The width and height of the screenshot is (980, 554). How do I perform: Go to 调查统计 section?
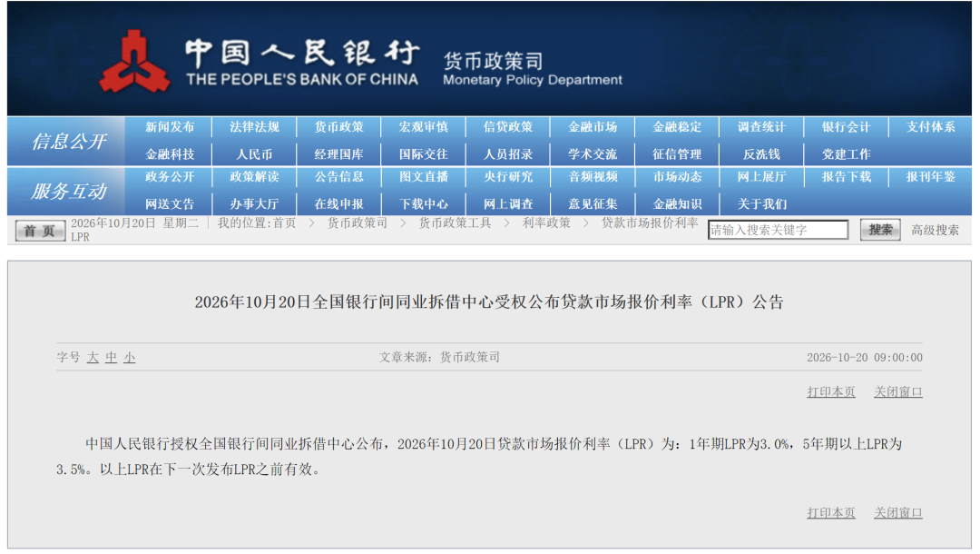(761, 127)
